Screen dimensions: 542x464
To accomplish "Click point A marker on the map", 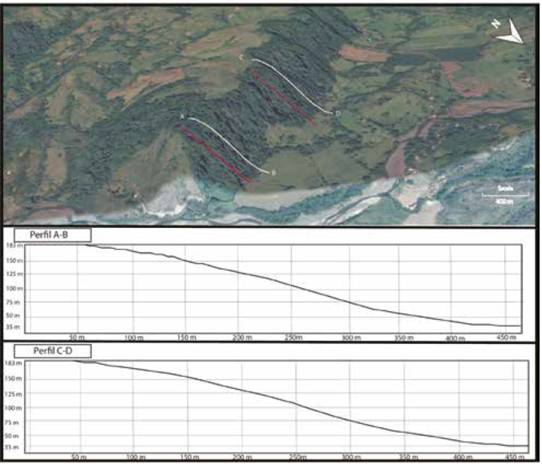I will pyautogui.click(x=182, y=117).
